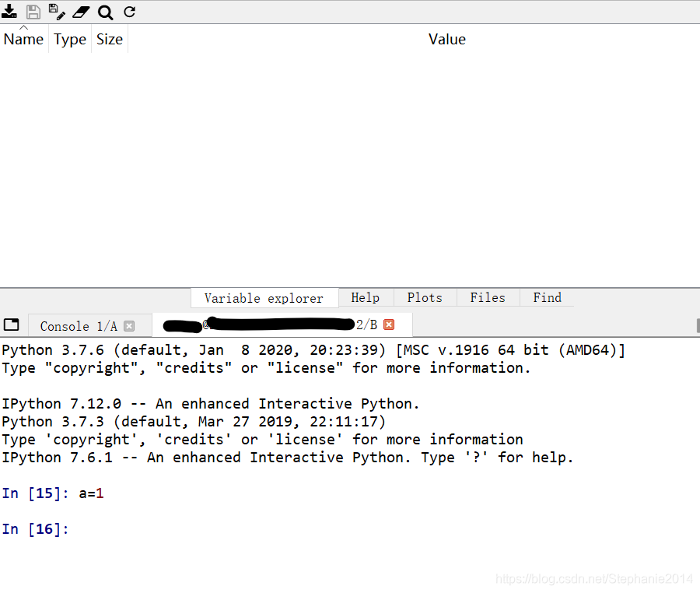Click the 'a=1' input line

click(91, 493)
